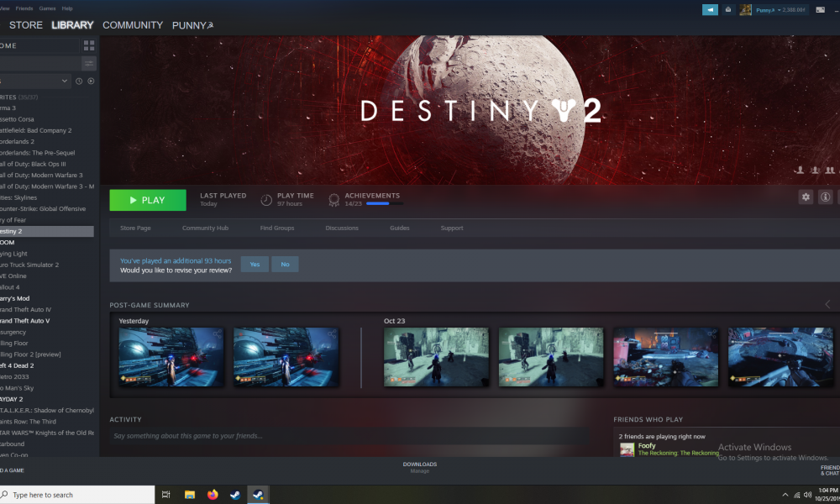Open the PUNNY profile tab
The width and height of the screenshot is (840, 504).
pos(192,25)
